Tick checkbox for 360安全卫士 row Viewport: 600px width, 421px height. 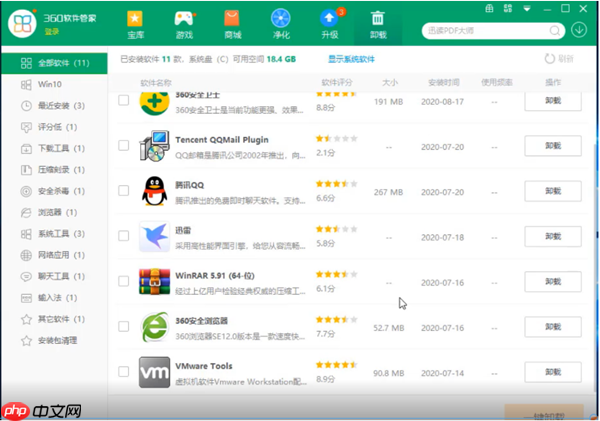point(124,100)
